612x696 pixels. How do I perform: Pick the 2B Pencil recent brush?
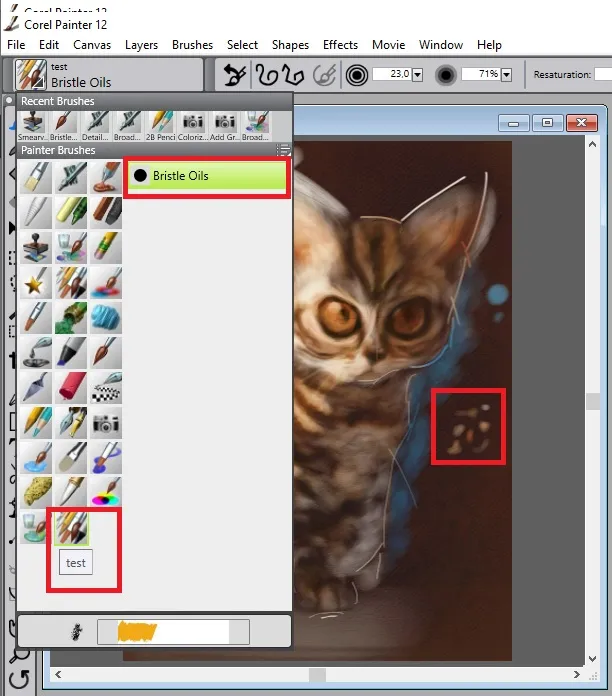(161, 126)
